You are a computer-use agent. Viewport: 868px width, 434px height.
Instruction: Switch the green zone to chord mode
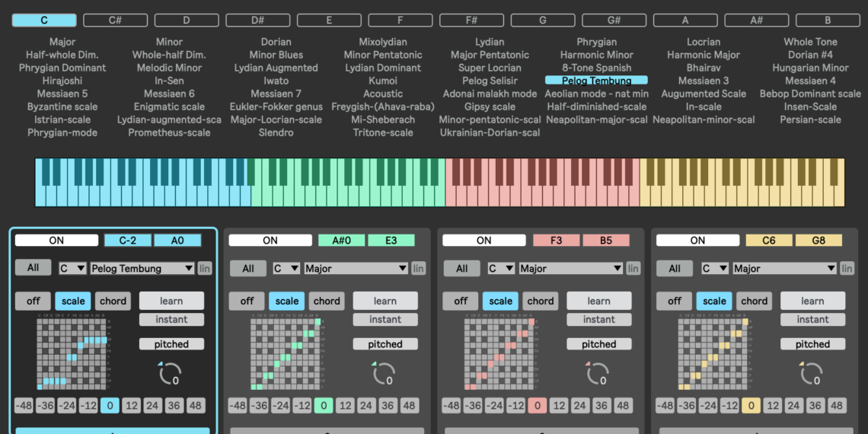tap(327, 301)
